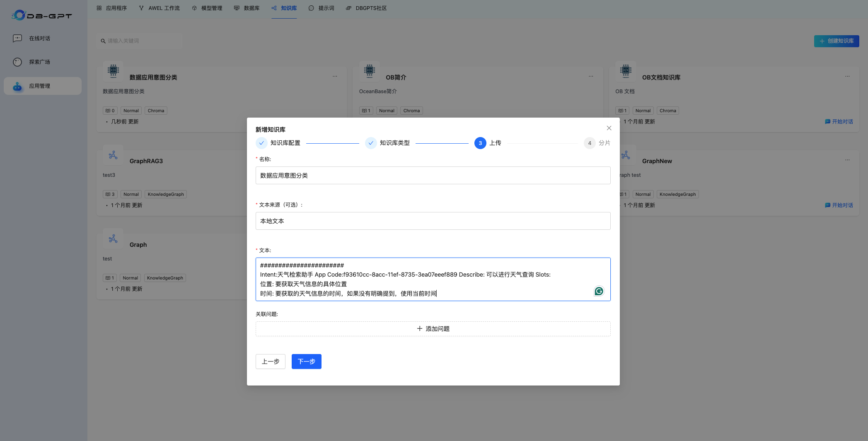Click the 在线对话 sidebar label
This screenshot has height=441, width=868.
40,39
